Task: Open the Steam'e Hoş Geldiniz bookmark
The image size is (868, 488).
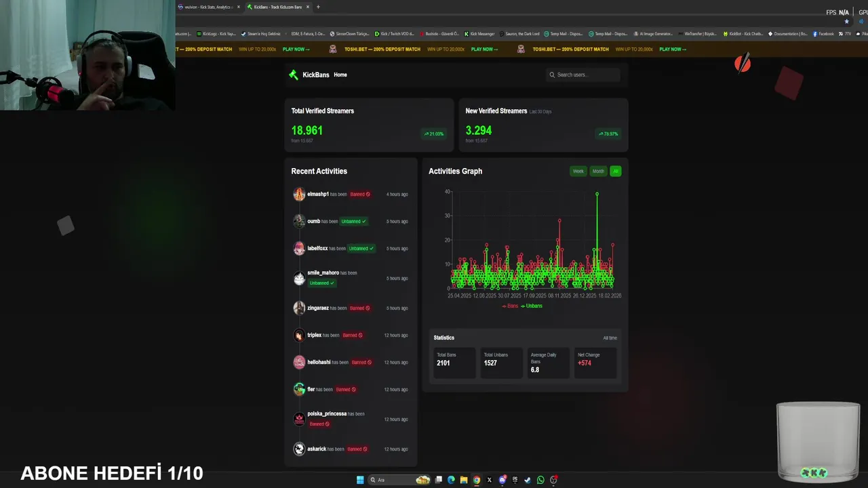Action: [x=260, y=34]
